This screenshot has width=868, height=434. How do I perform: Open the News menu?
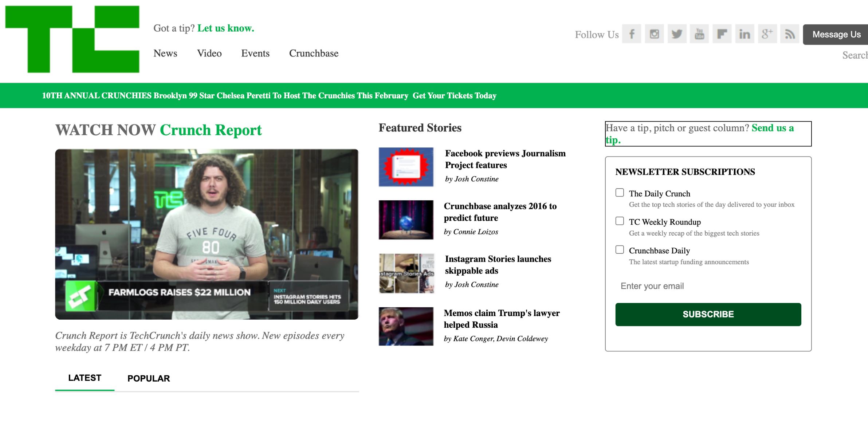pyautogui.click(x=165, y=53)
